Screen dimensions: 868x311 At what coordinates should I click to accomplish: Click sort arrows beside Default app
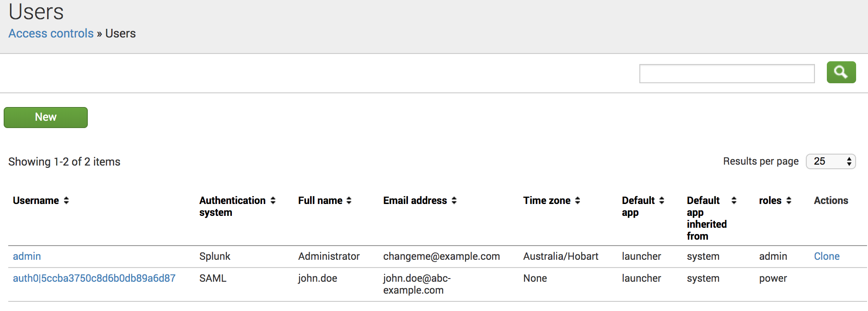(x=662, y=200)
